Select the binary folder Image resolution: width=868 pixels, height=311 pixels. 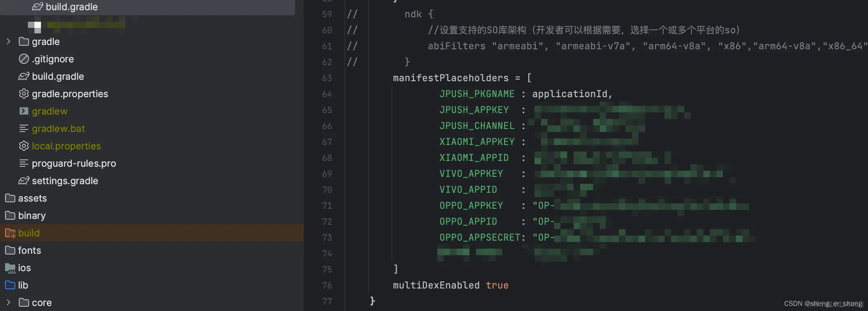(x=32, y=216)
